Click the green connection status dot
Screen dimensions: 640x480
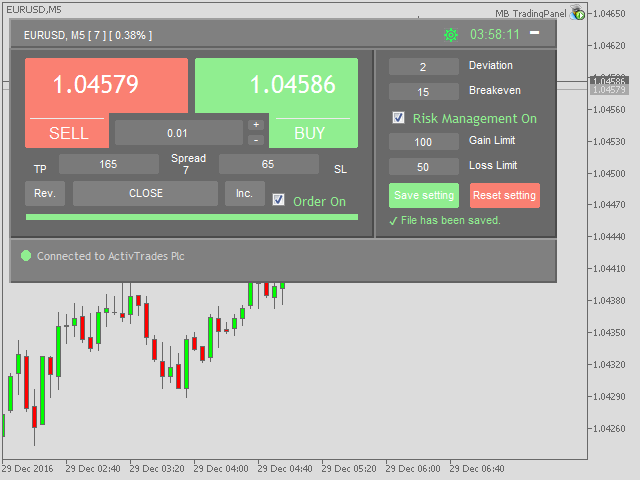[x=26, y=256]
